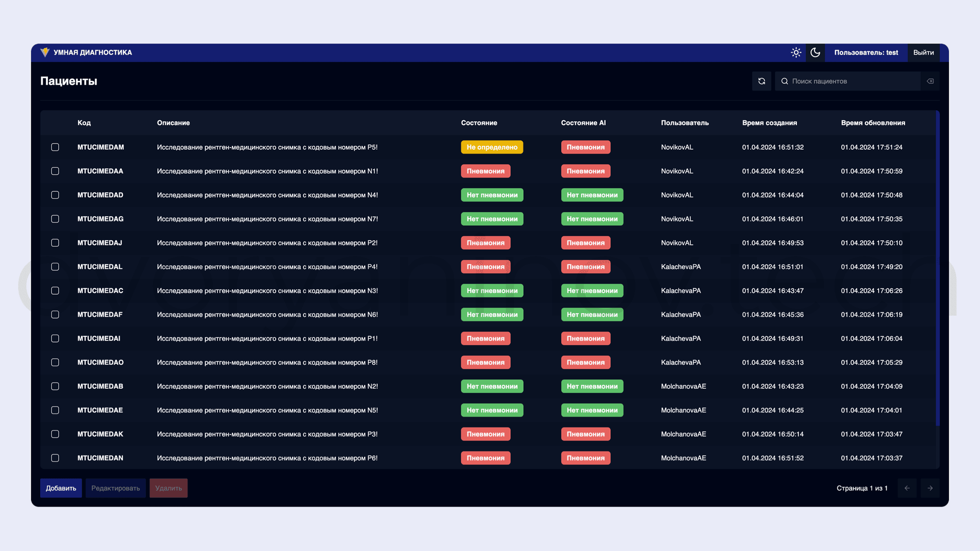Switch to light theme sun icon
This screenshot has width=980, height=551.
coord(796,53)
